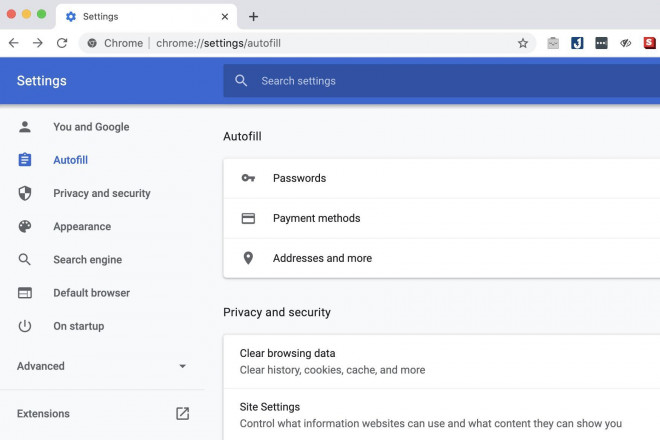Viewport: 660px width, 440px height.
Task: Click the browser forward arrow
Action: point(37,43)
